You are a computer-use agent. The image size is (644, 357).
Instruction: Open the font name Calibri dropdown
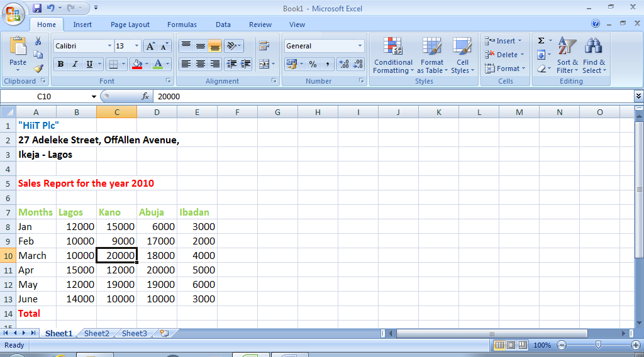click(x=109, y=46)
